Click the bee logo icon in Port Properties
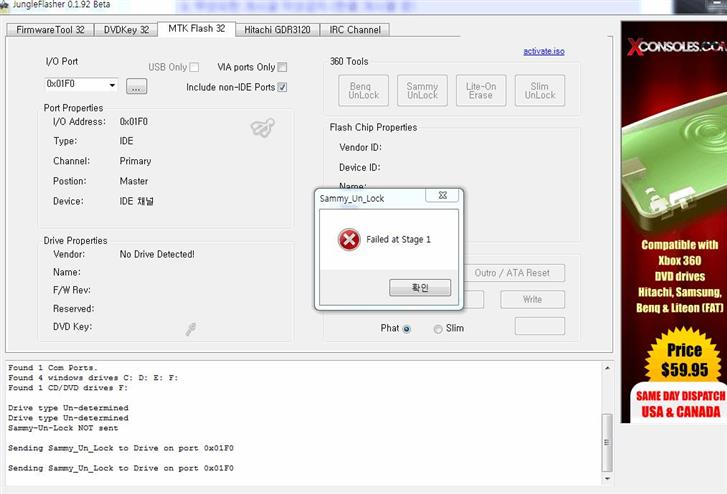Image resolution: width=727 pixels, height=494 pixels. (x=263, y=128)
